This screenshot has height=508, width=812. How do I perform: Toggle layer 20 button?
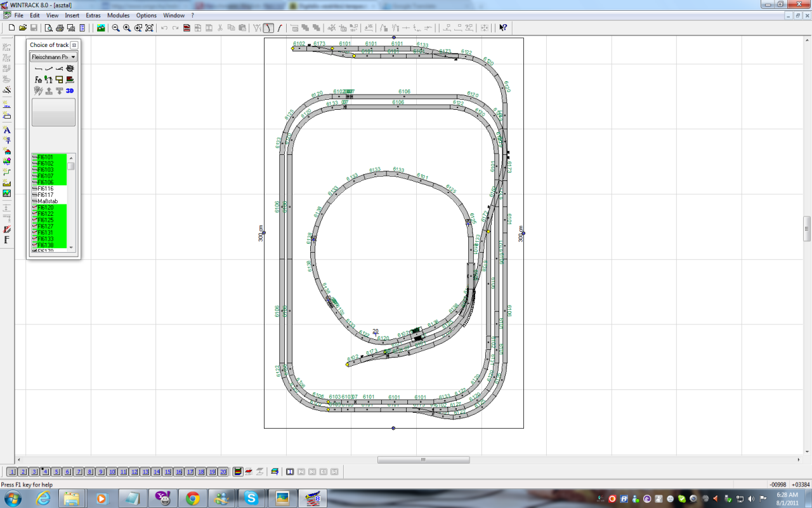(x=223, y=472)
